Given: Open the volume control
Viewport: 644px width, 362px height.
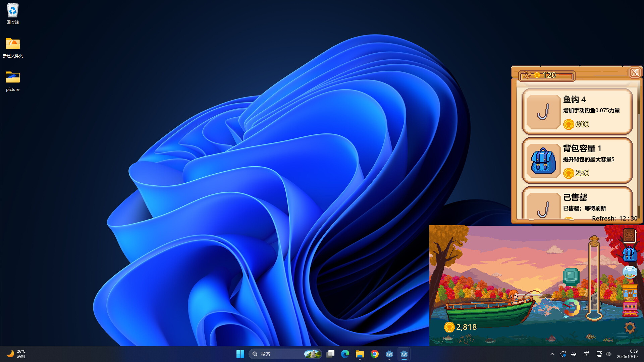Looking at the screenshot, I should pos(608,354).
